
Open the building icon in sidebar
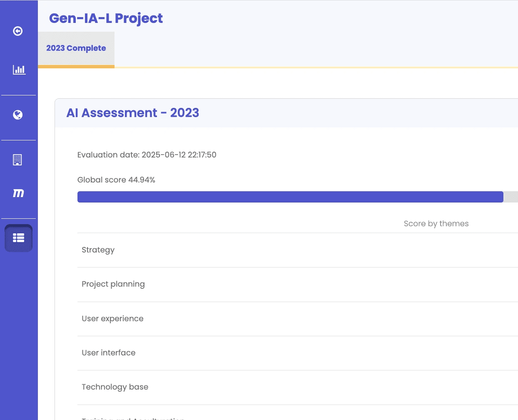(x=17, y=160)
